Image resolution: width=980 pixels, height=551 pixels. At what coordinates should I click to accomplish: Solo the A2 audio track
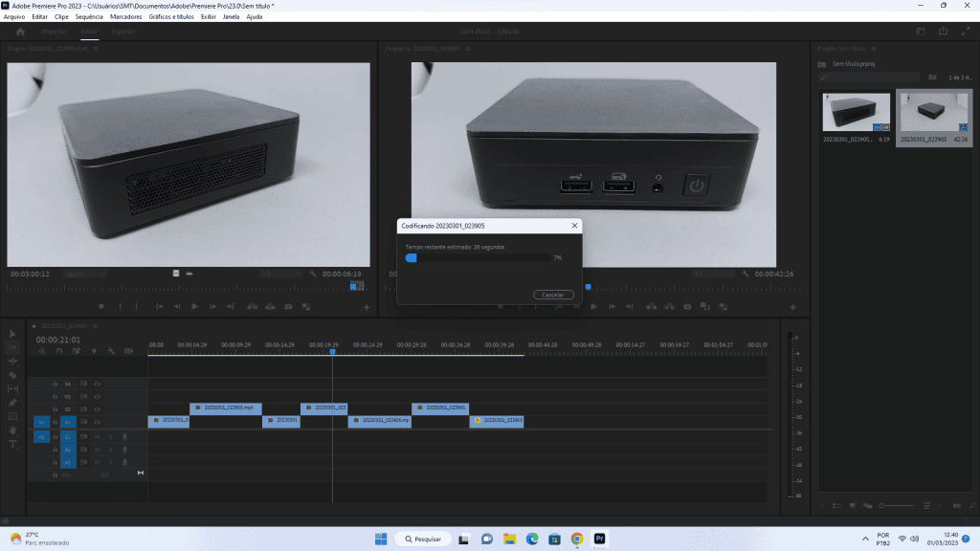111,450
